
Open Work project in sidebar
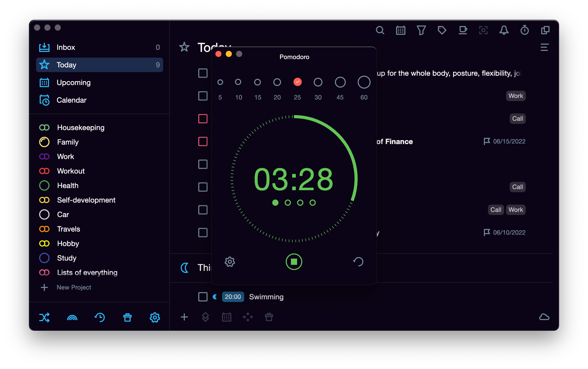(100, 157)
